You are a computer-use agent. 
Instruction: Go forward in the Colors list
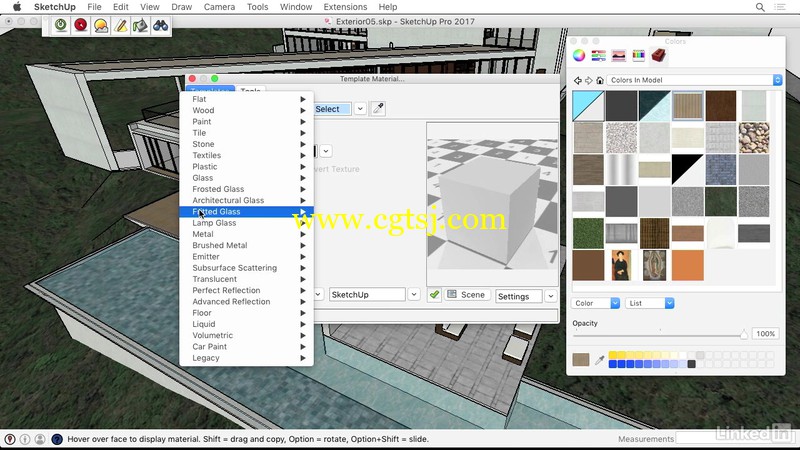click(x=589, y=80)
